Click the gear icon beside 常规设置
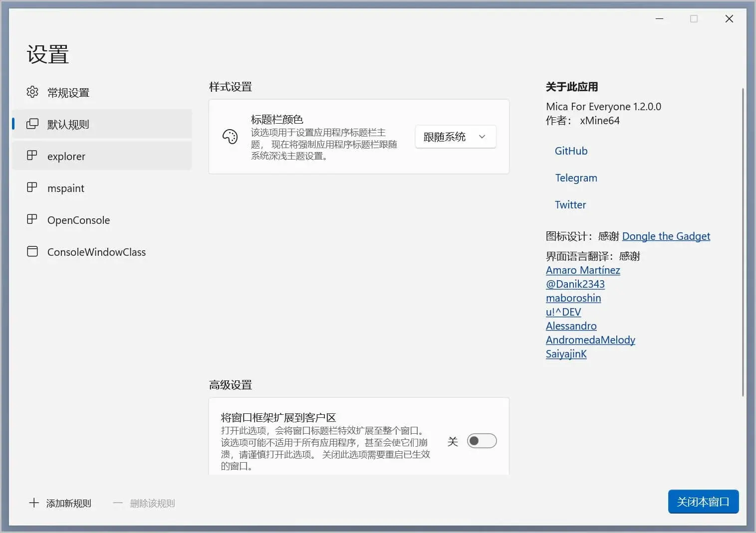 (32, 92)
